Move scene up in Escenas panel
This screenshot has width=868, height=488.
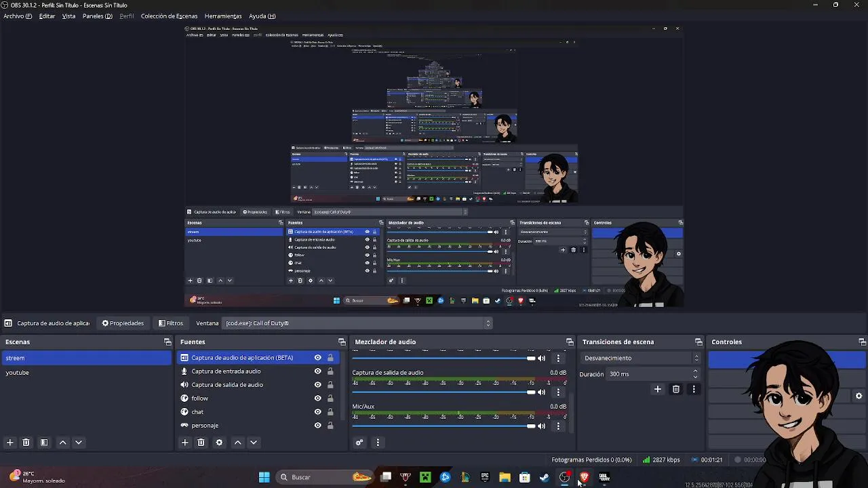(x=62, y=443)
